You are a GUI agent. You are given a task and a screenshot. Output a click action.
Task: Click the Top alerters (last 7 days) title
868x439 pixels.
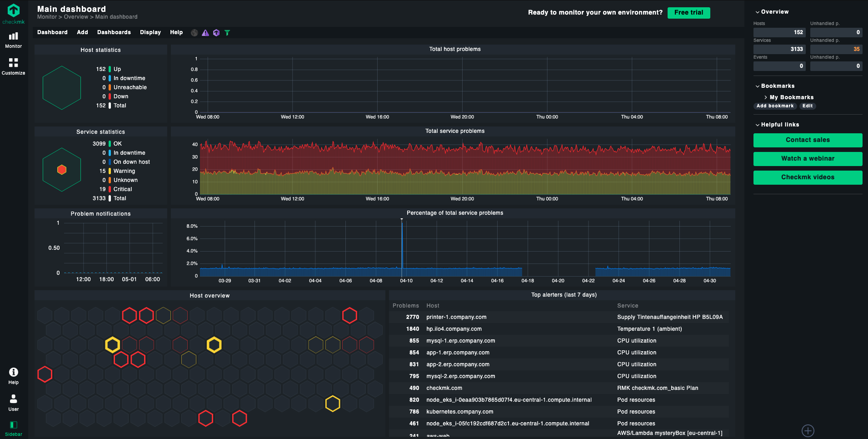coord(564,295)
